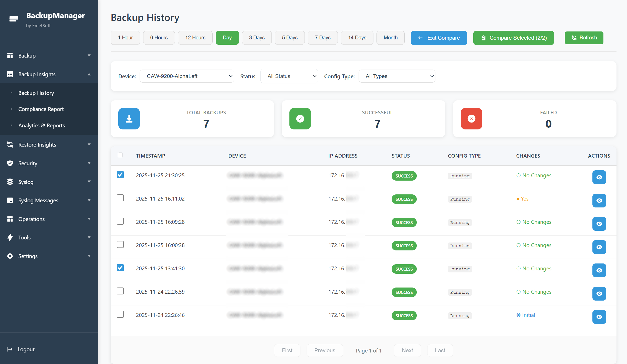Click the Syslog database icon

click(x=10, y=182)
